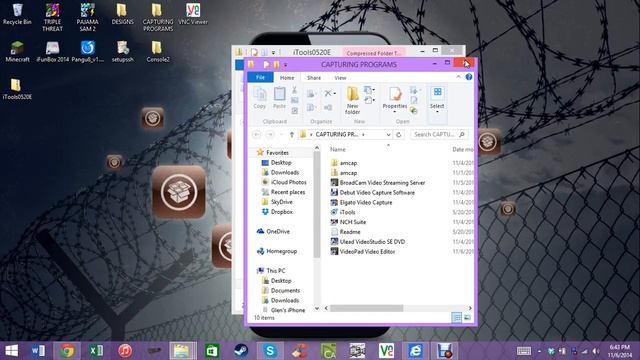This screenshot has width=640, height=360.
Task: Open the Delete dropdown arrow
Action: tap(335, 94)
